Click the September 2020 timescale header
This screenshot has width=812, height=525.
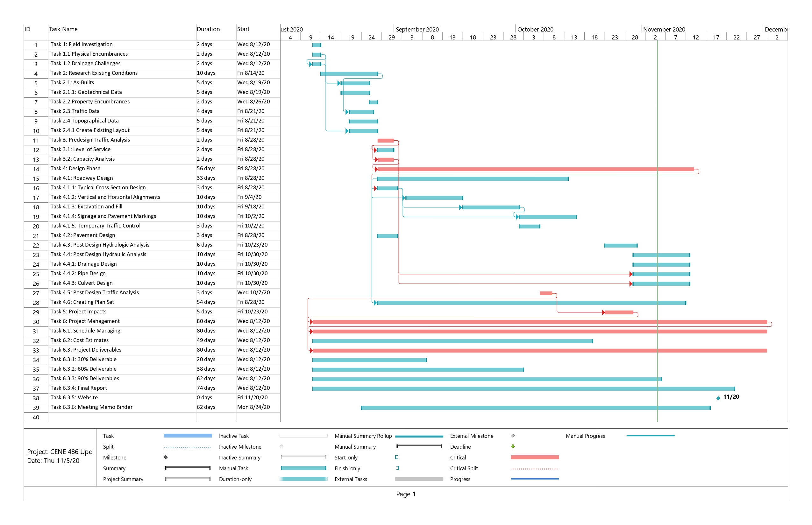click(417, 29)
